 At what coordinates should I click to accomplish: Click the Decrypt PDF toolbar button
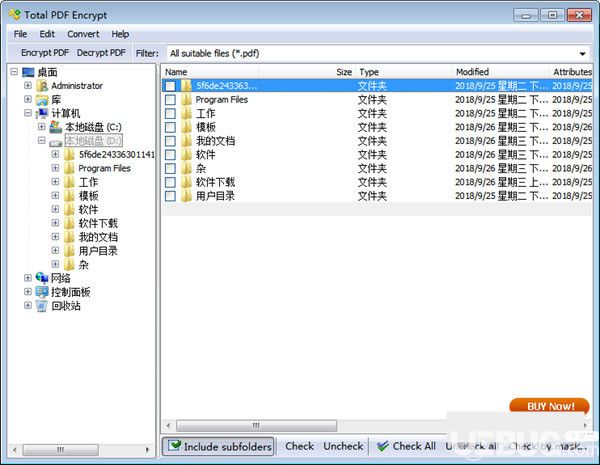coord(101,53)
